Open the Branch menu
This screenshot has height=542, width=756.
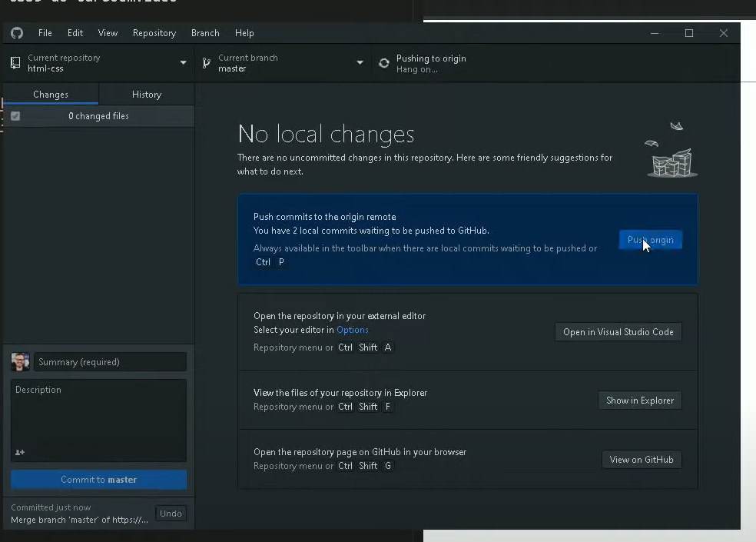(205, 33)
